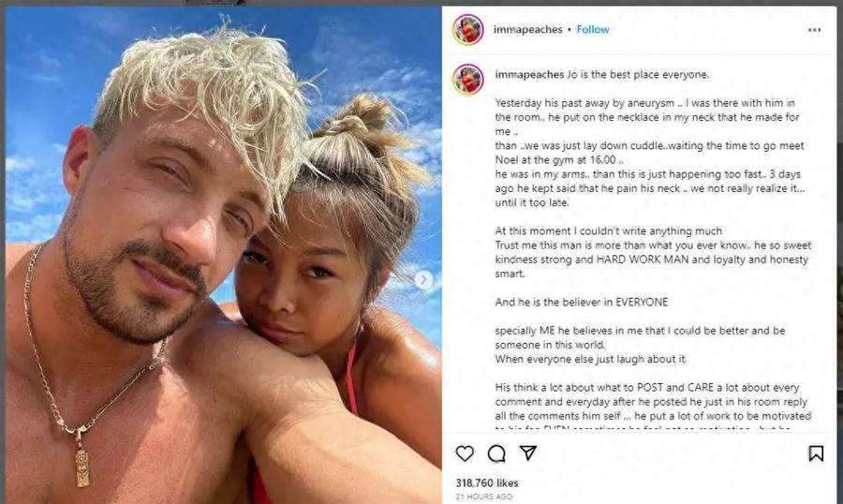Save post with the bookmark icon
843x504 pixels.
816,453
